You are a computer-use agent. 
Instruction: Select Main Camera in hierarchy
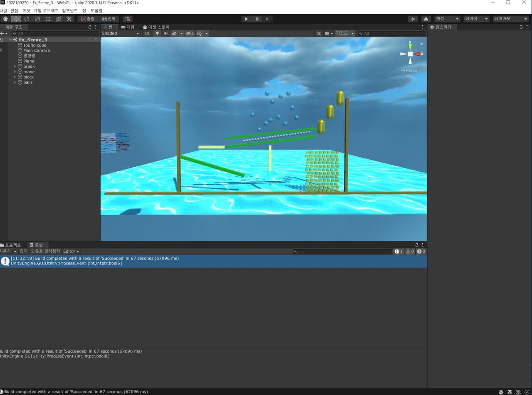coord(37,50)
